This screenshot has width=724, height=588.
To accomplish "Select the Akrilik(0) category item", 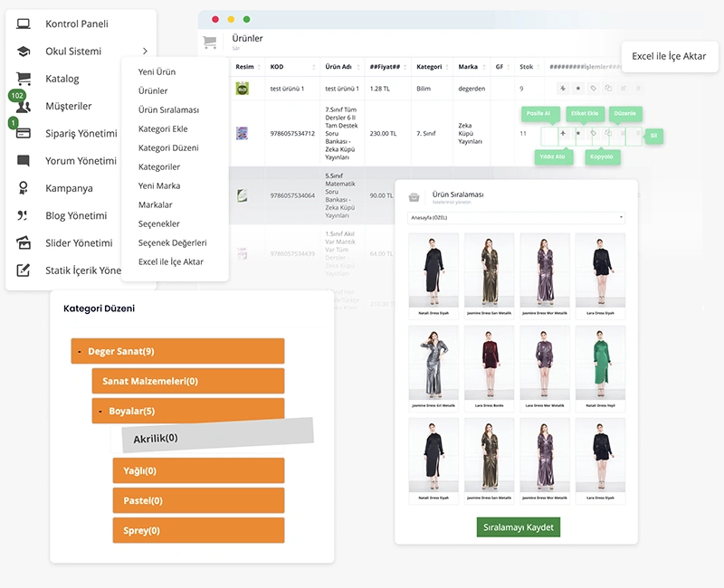I will coord(217,436).
